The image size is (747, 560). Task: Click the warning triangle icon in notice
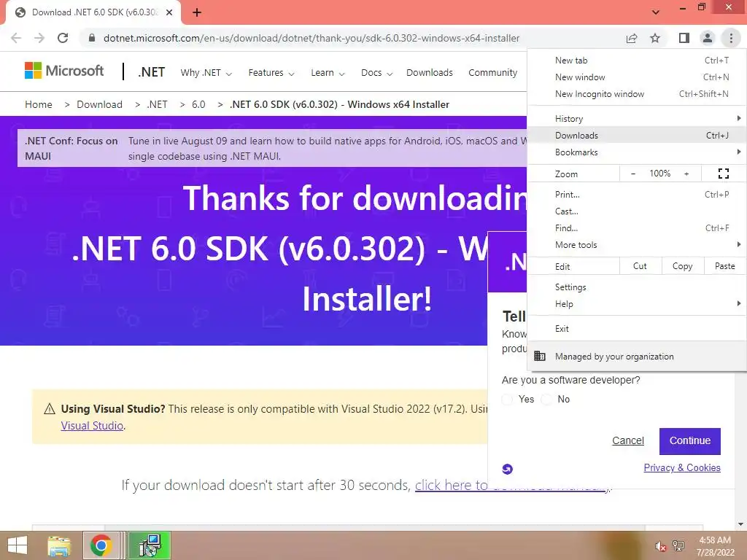pyautogui.click(x=50, y=409)
